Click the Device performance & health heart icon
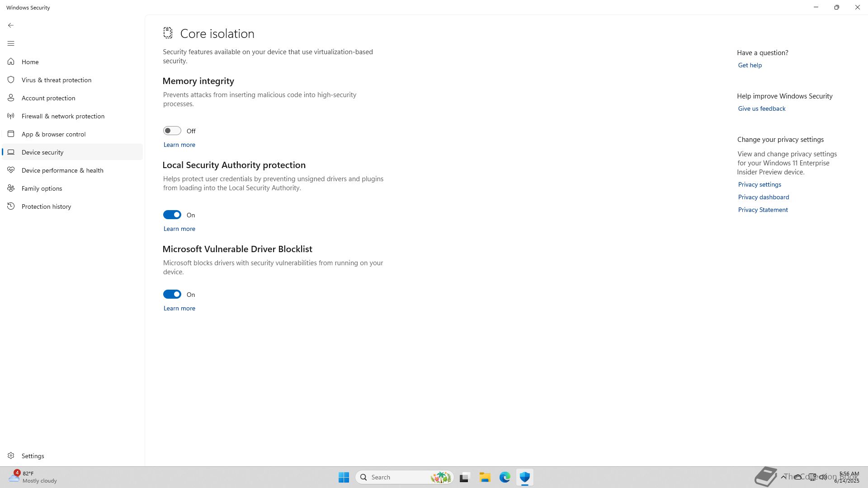 11,170
